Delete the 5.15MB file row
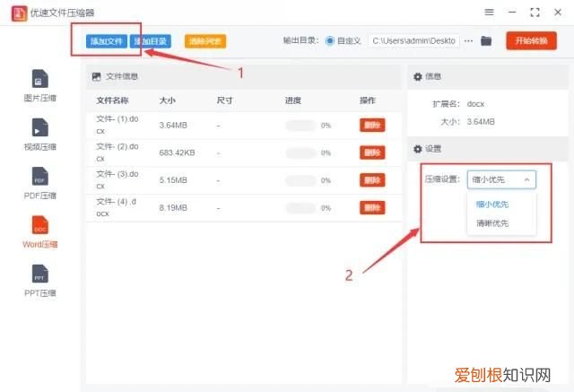 tap(372, 180)
